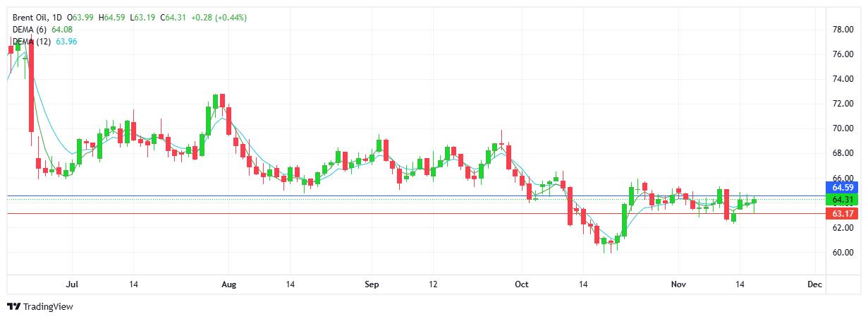Click the Nov label on time axis
Image resolution: width=868 pixels, height=319 pixels.
pos(678,284)
